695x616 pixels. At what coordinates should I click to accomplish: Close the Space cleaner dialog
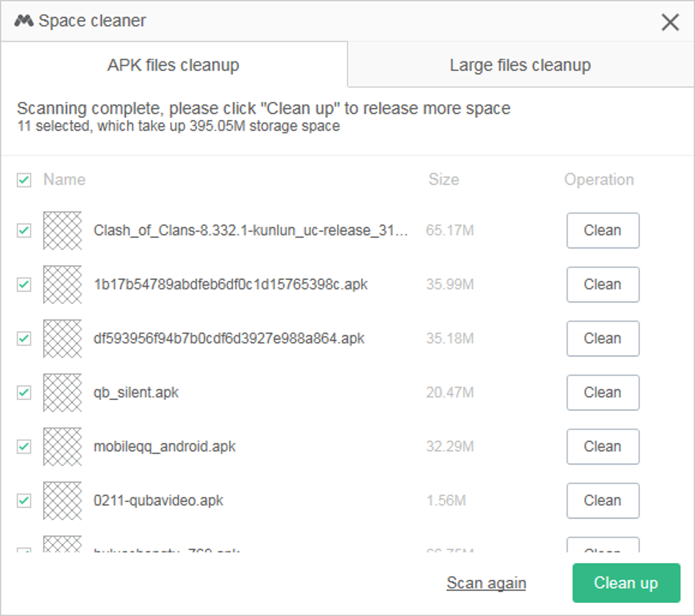pos(670,22)
